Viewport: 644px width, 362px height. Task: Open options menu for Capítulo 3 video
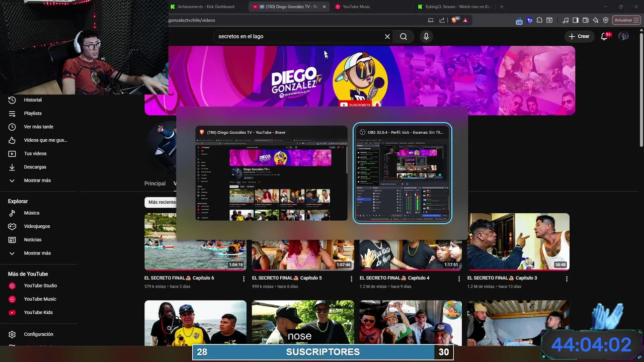(x=567, y=279)
